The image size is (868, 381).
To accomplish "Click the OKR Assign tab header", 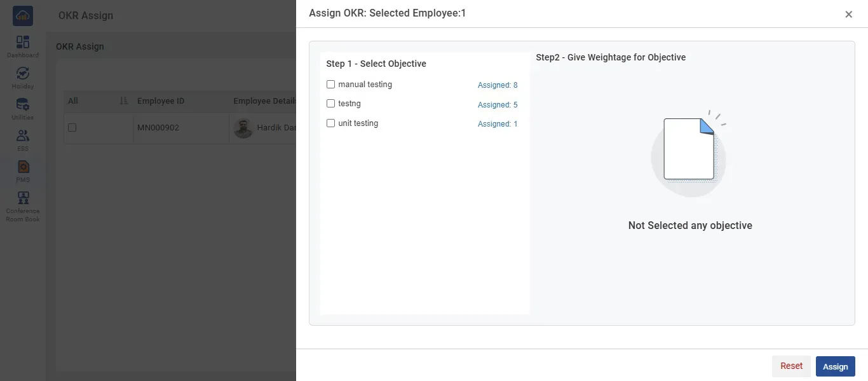I will coord(80,46).
